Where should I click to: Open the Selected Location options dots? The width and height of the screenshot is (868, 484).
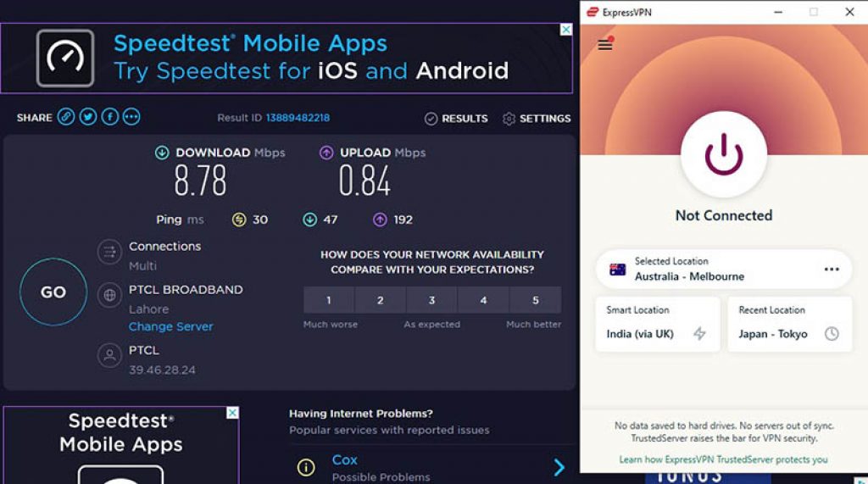(832, 270)
